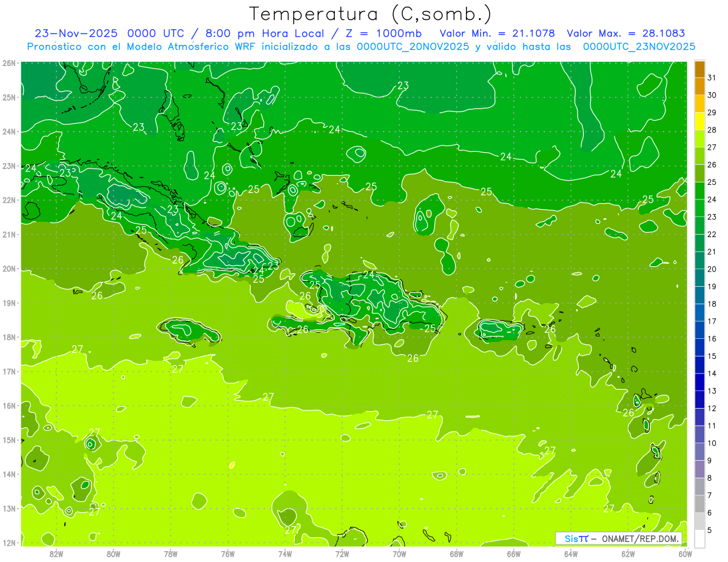This screenshot has height=562, width=728.
Task: Click the colorbar label "29"
Action: 712,113
